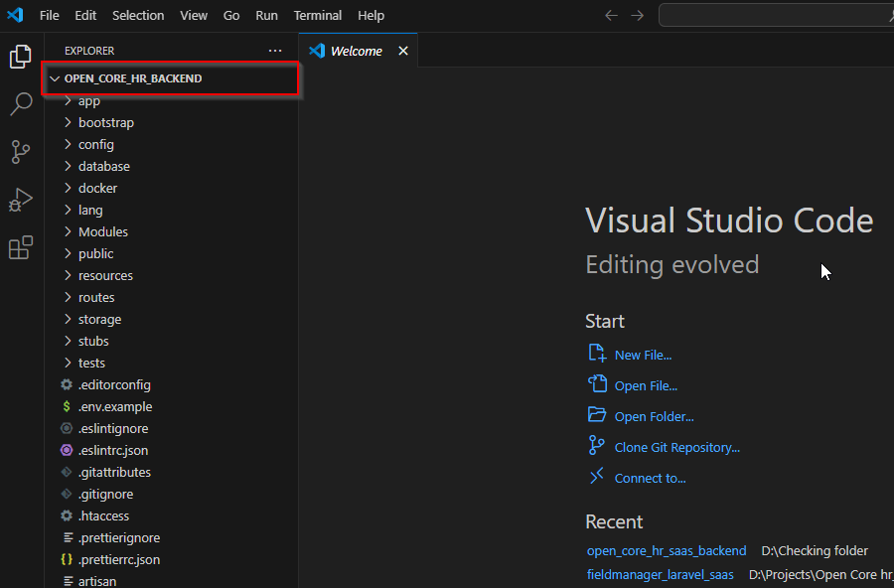Open Run and Debug view
The height and width of the screenshot is (588, 894).
tap(21, 200)
